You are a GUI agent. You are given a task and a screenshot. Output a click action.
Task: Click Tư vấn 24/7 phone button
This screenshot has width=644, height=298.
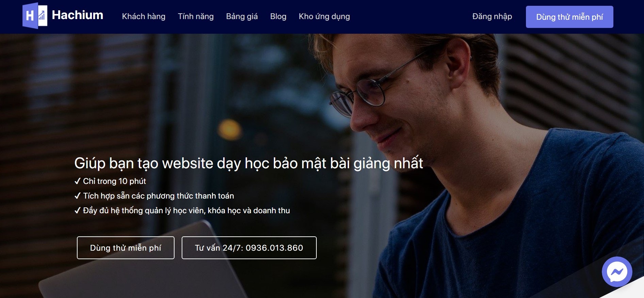pyautogui.click(x=249, y=248)
